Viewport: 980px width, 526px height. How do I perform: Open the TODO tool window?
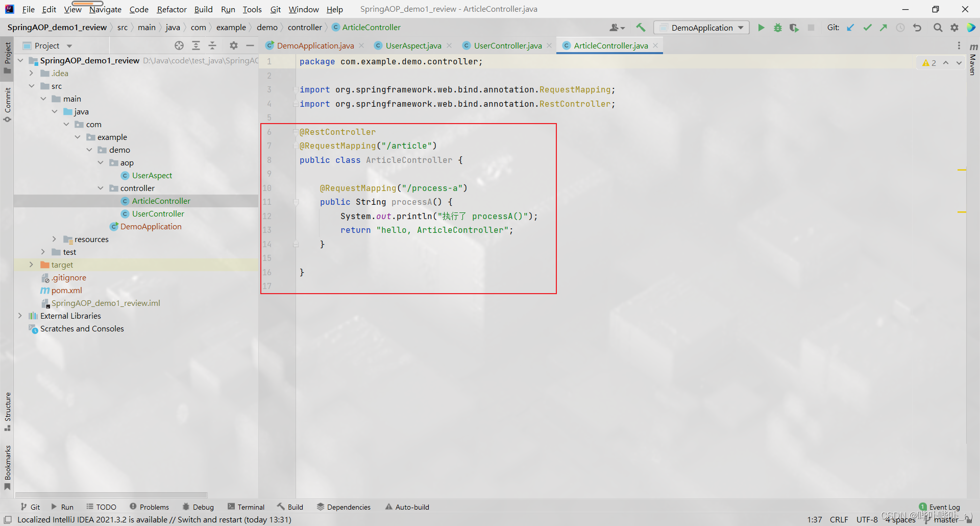coord(101,507)
